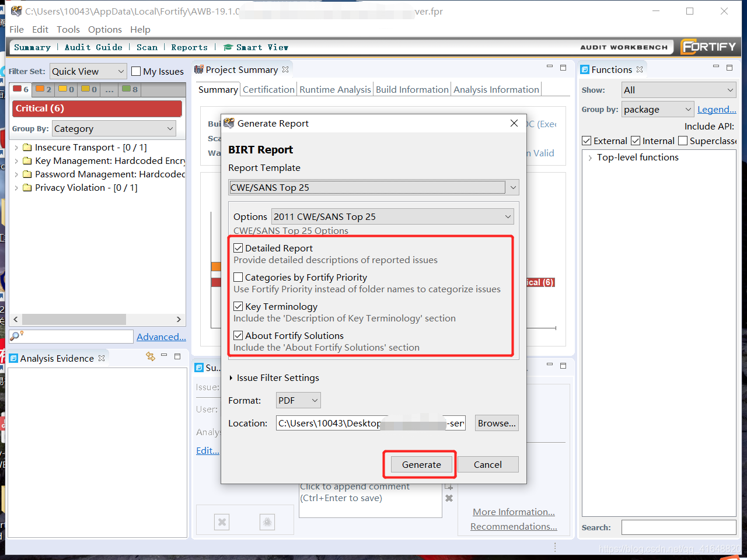The image size is (747, 560).
Task: Open the Filter Set Quick View dropdown
Action: click(x=88, y=71)
